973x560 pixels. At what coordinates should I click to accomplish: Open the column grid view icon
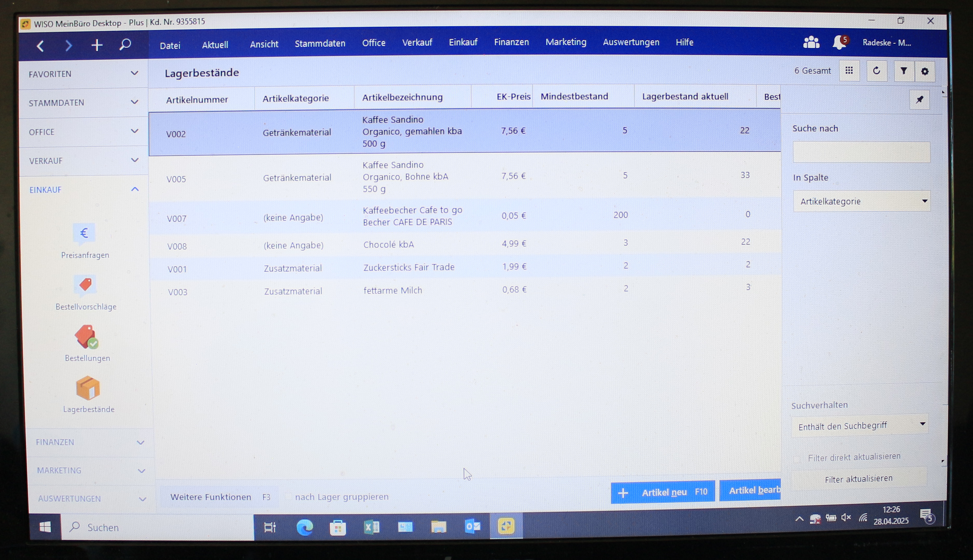849,71
